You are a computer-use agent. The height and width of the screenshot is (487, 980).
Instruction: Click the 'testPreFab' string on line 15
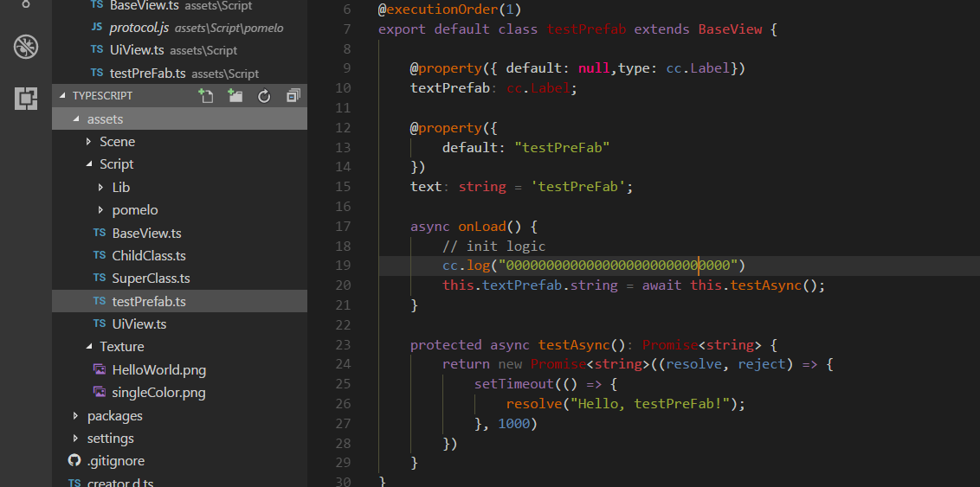578,187
